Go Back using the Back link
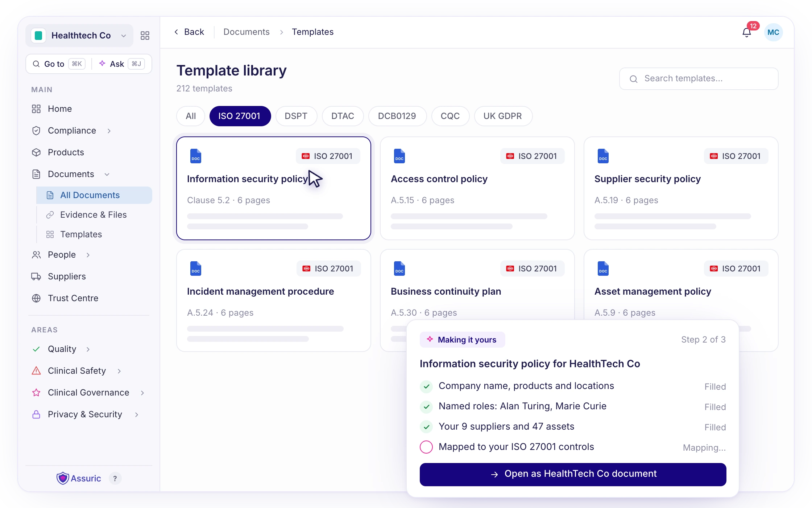Viewport: 812px width, 508px height. 189,32
